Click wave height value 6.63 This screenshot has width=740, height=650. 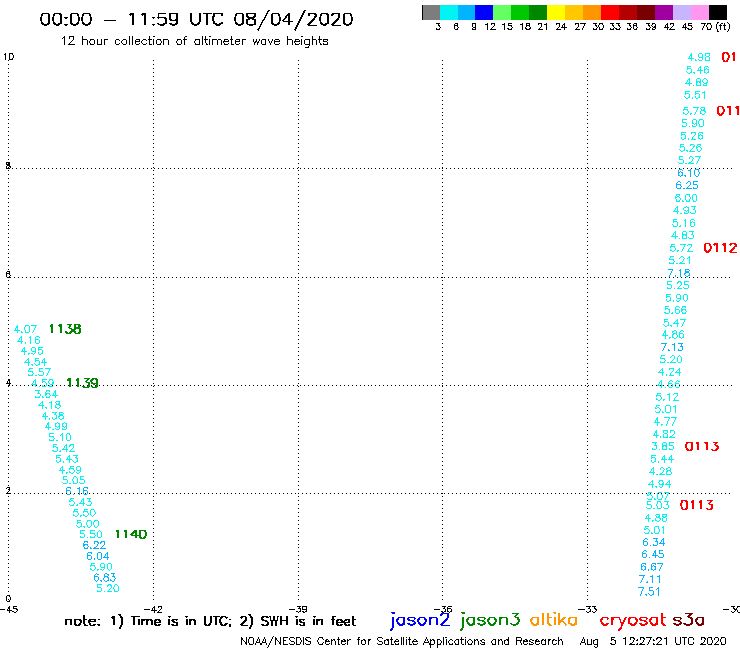104,578
